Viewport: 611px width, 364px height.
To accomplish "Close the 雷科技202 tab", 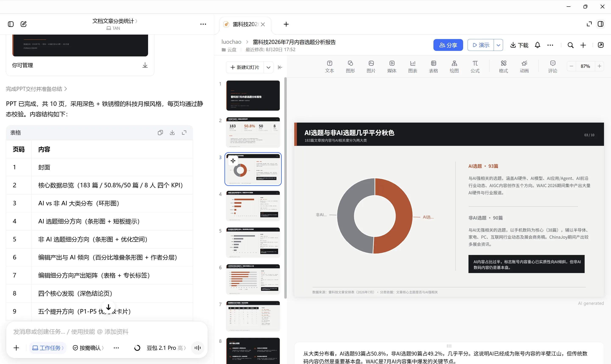I will [x=263, y=24].
